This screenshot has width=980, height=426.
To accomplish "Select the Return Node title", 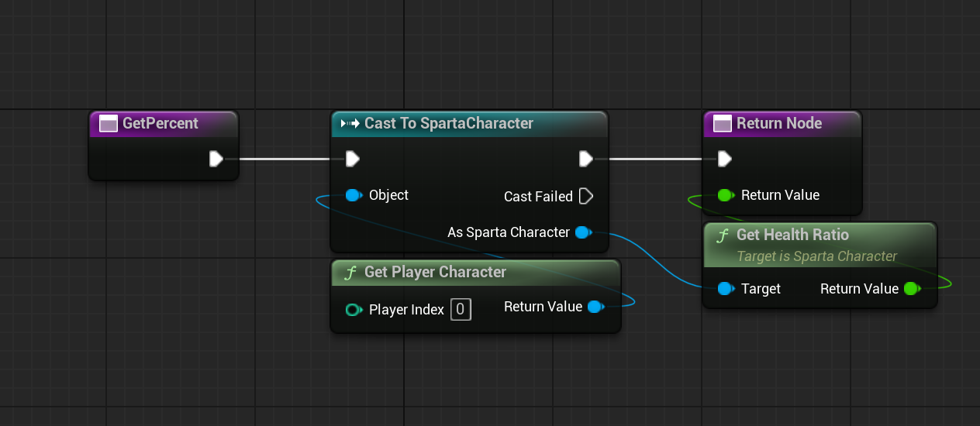I will [x=779, y=123].
